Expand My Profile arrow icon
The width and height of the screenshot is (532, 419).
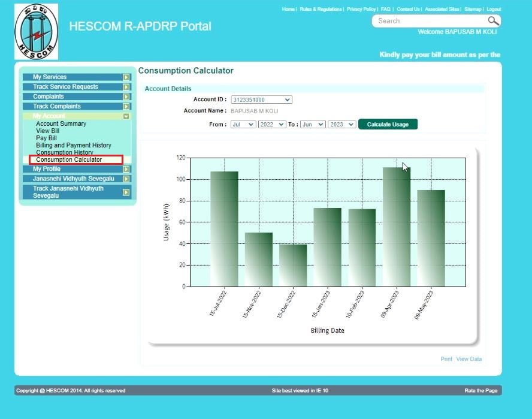coord(126,169)
